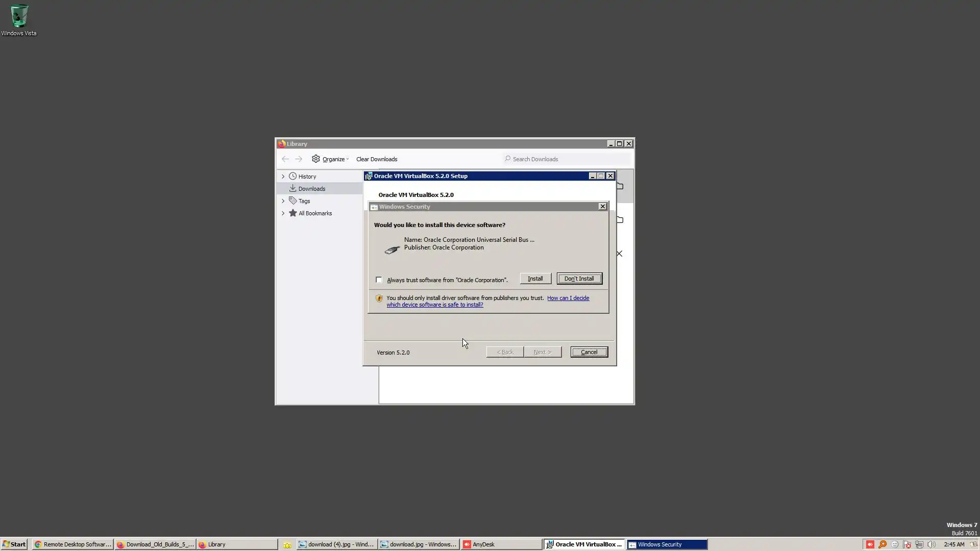Switch to AnyDesk taskbar item

[x=501, y=544]
